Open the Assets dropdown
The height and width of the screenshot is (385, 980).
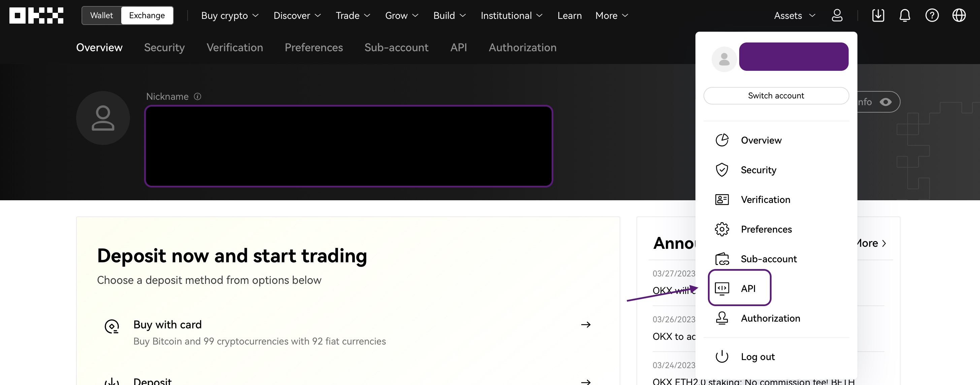coord(794,16)
